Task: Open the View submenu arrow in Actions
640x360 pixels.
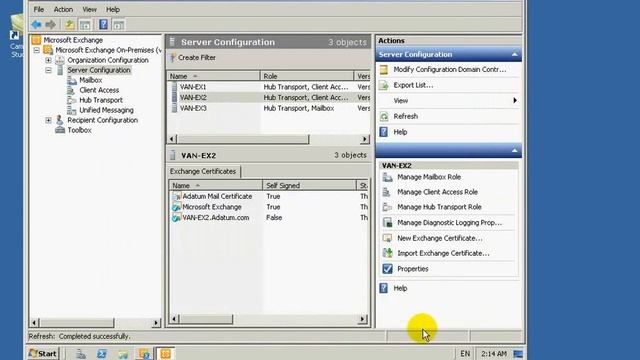Action: (x=515, y=100)
